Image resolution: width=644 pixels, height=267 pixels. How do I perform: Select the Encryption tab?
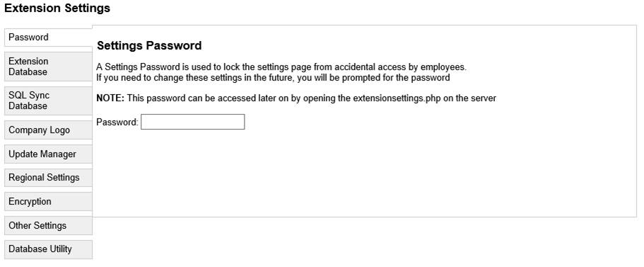(x=48, y=202)
